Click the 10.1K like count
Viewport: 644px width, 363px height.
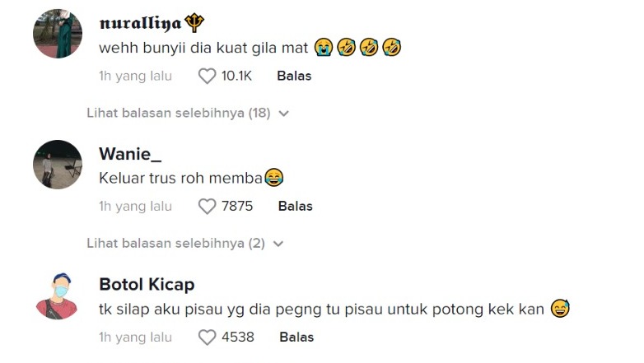coord(236,76)
